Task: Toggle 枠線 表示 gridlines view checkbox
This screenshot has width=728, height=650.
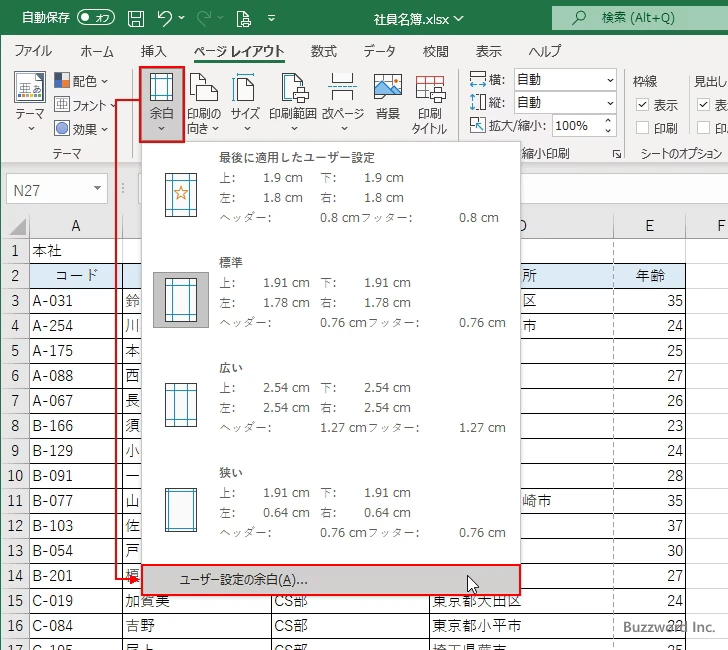Action: tap(642, 104)
